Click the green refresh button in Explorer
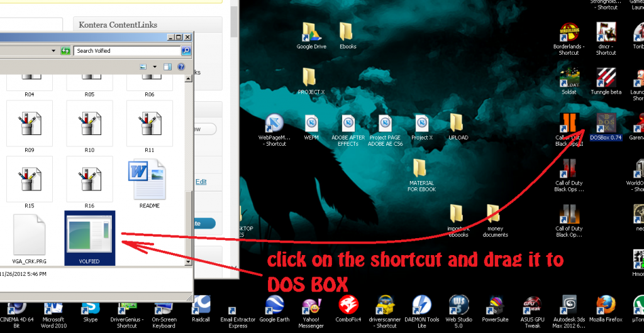The image size is (644, 333). pyautogui.click(x=65, y=51)
